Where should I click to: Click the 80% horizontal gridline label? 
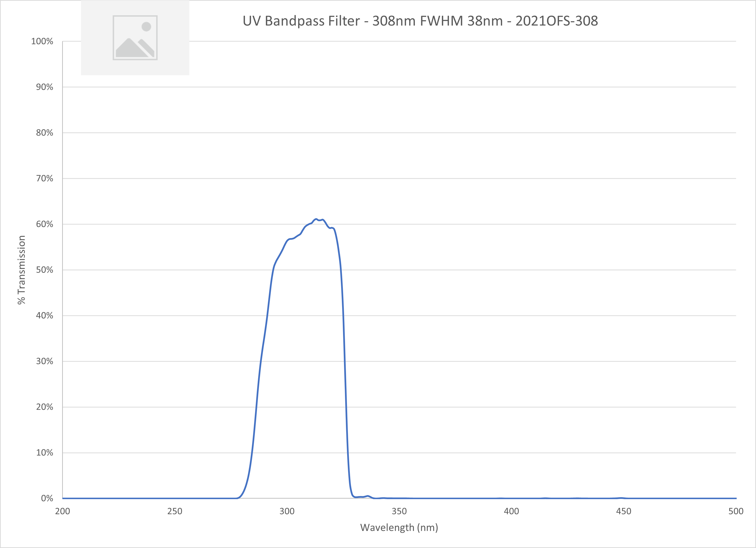tap(44, 133)
